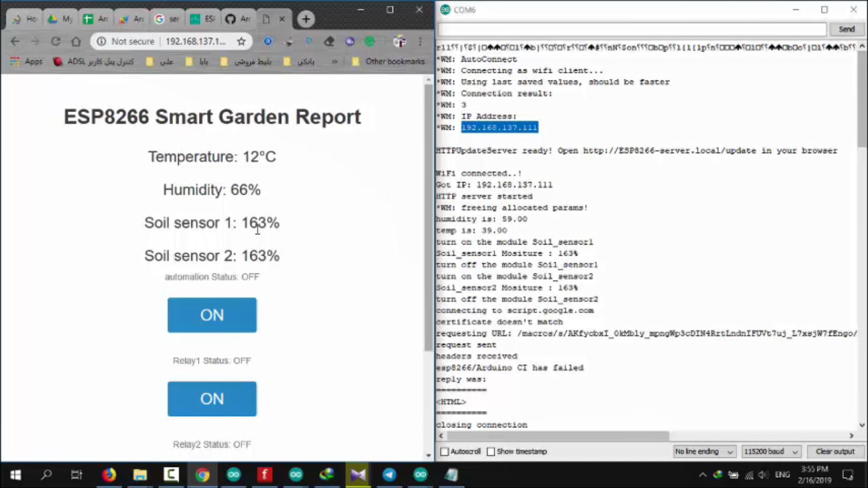
Task: Open Camtasia from the taskbar
Action: [170, 475]
